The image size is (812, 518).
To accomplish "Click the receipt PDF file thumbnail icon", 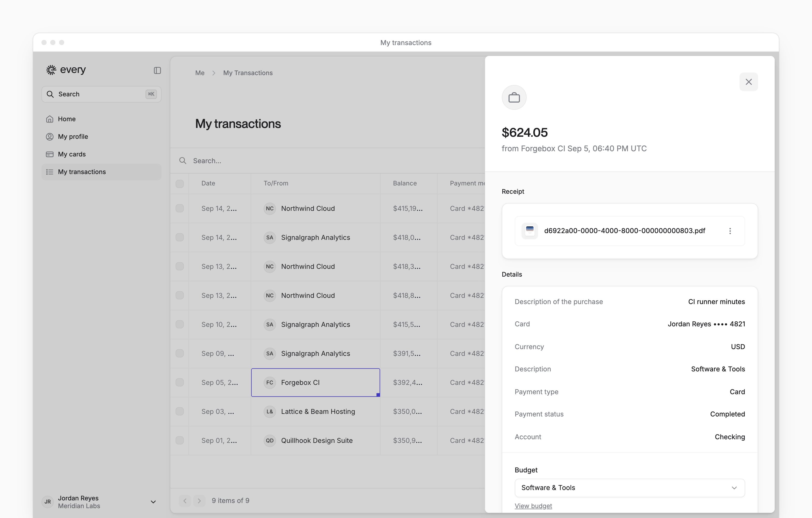I will 530,231.
